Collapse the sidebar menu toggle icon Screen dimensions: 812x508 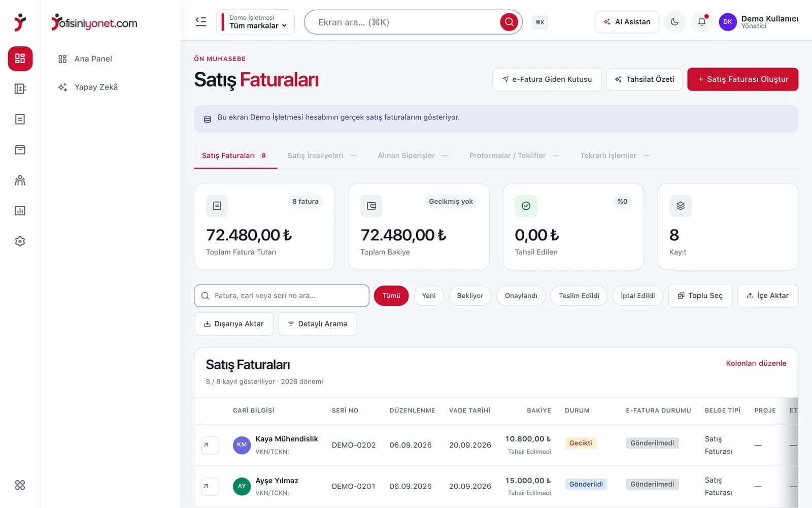(201, 22)
